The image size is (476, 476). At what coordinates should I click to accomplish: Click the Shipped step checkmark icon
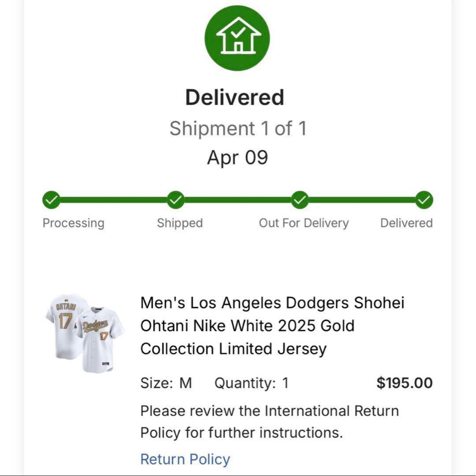click(176, 200)
